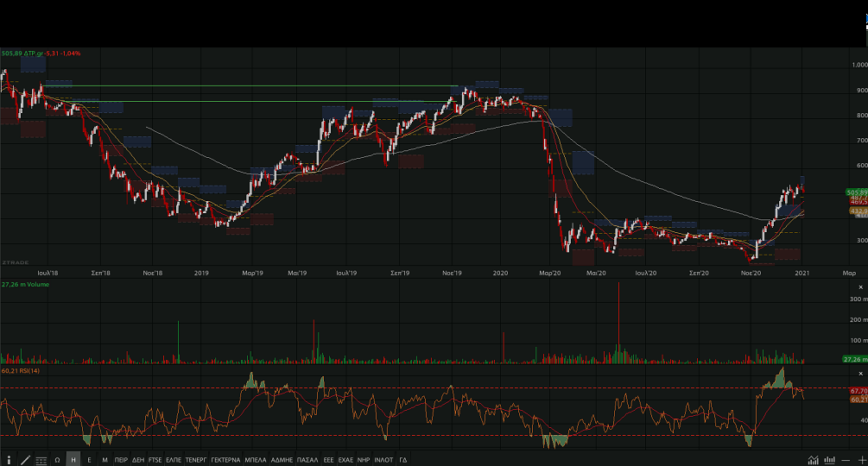Open the chart type icon at bottom right
868x466 pixels.
pos(813,460)
